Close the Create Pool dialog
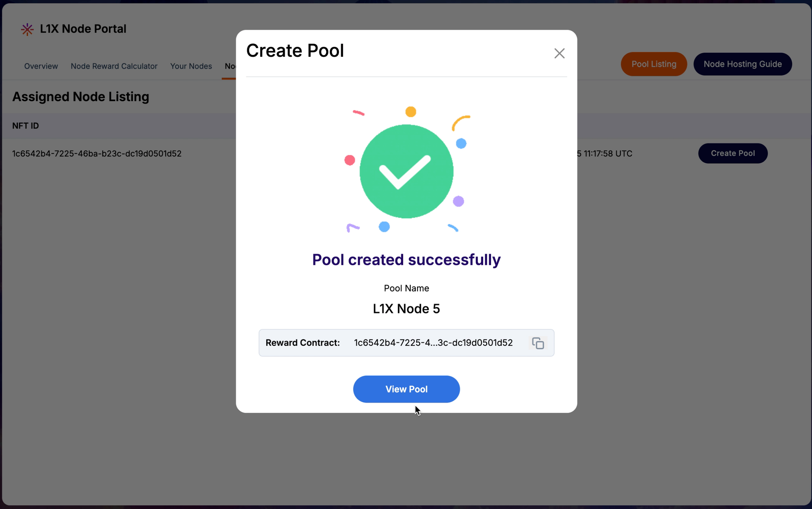The image size is (812, 509). (x=559, y=53)
